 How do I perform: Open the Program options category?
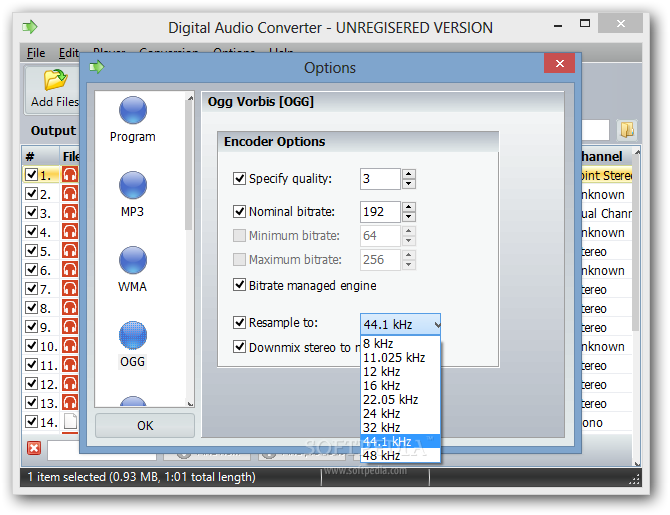click(x=132, y=119)
